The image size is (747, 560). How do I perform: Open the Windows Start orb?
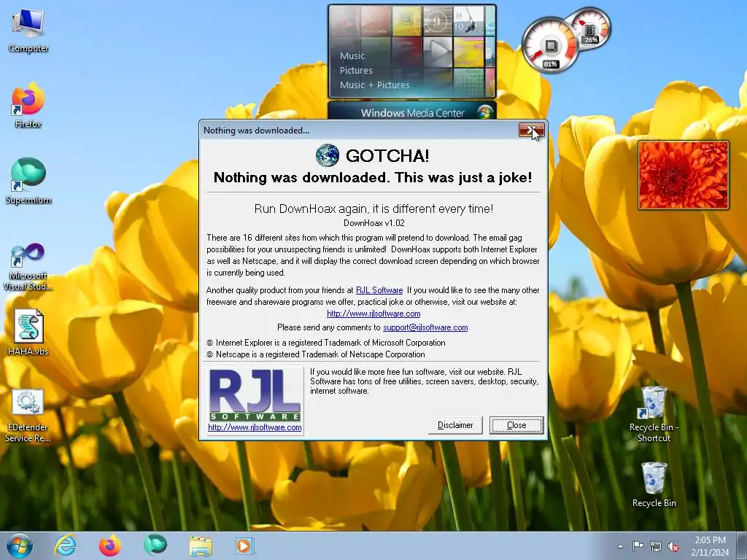coord(20,545)
